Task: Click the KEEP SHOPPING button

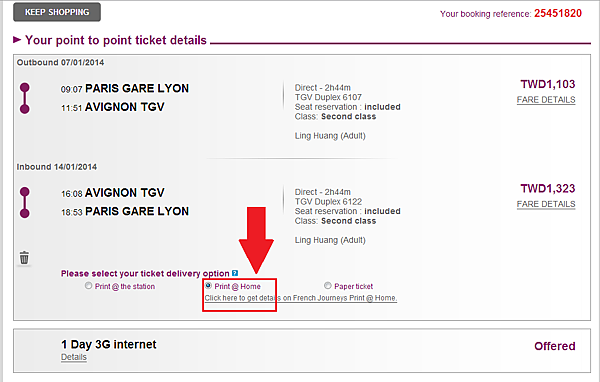Action: click(57, 12)
